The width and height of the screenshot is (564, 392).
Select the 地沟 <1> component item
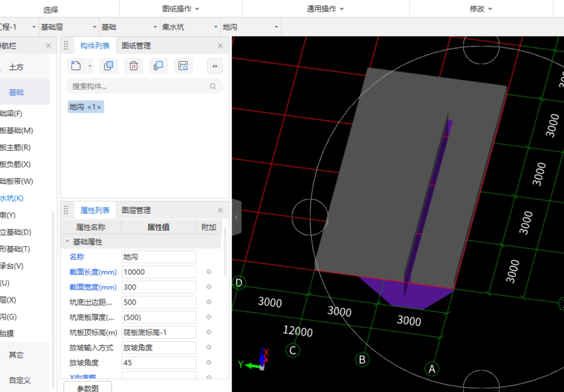[x=86, y=107]
